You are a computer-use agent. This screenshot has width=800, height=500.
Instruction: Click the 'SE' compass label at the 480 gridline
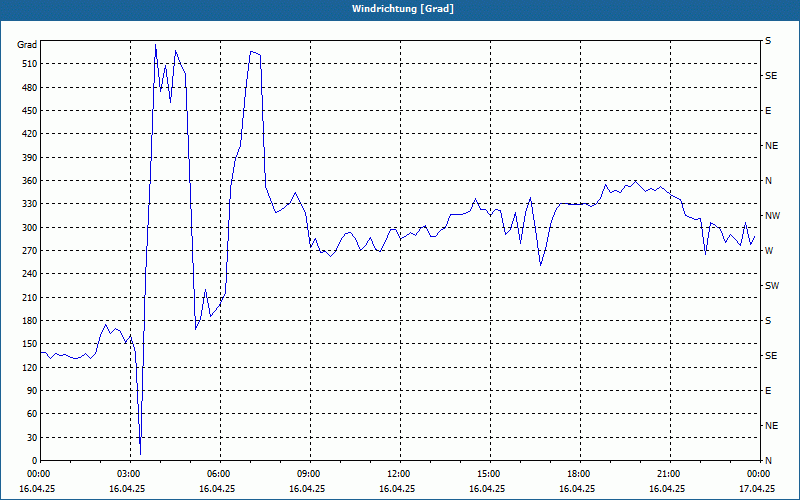pyautogui.click(x=771, y=76)
